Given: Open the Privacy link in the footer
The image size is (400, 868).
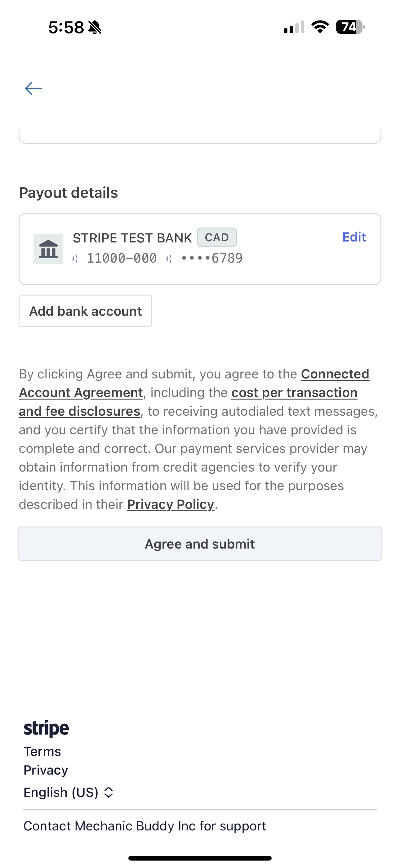Looking at the screenshot, I should coord(46,770).
